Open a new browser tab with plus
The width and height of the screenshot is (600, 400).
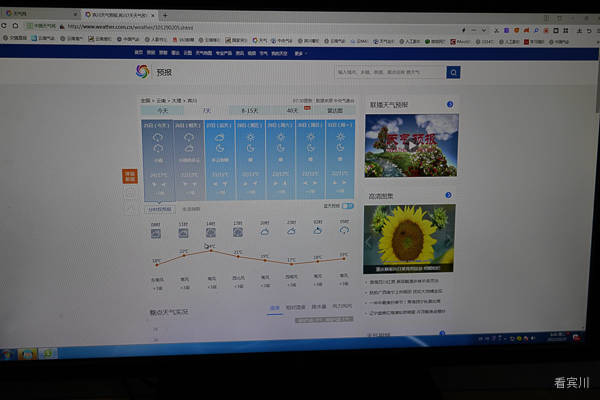[165, 16]
